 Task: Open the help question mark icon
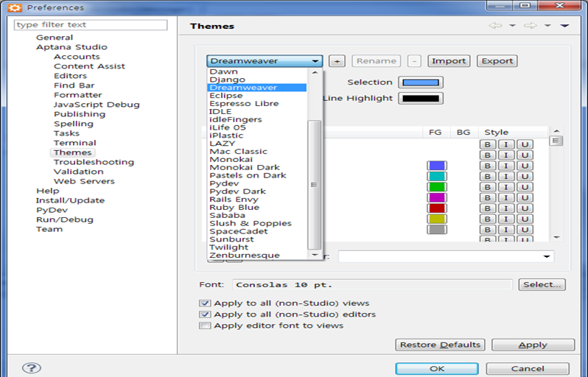32,368
